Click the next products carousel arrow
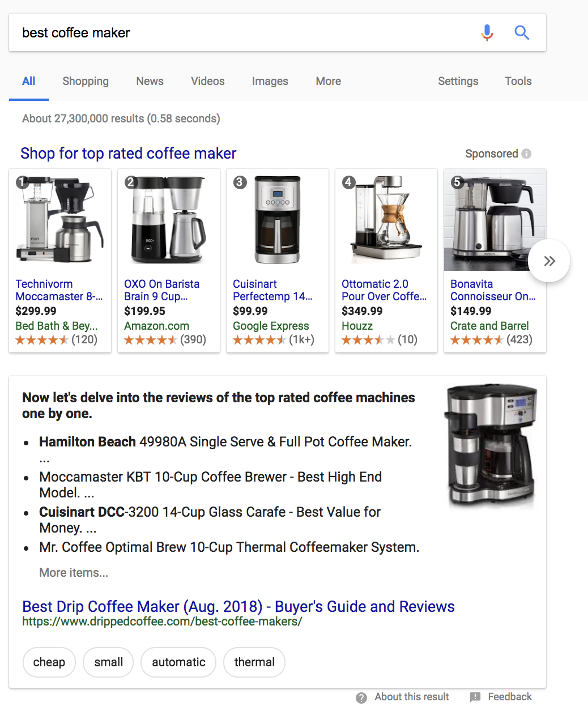 pyautogui.click(x=549, y=261)
